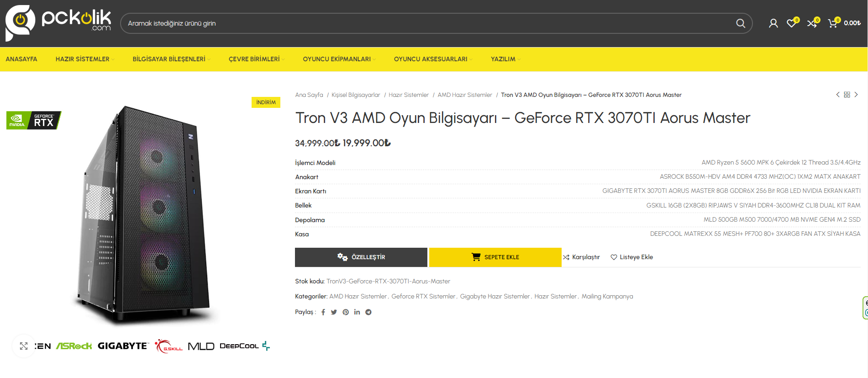Expand the YAZILIM menu
This screenshot has height=378, width=868.
coord(505,59)
